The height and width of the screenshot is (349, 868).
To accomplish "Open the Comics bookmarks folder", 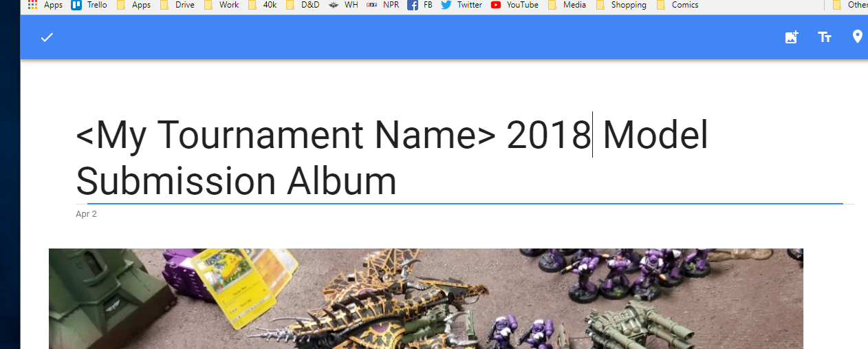I will tap(677, 5).
